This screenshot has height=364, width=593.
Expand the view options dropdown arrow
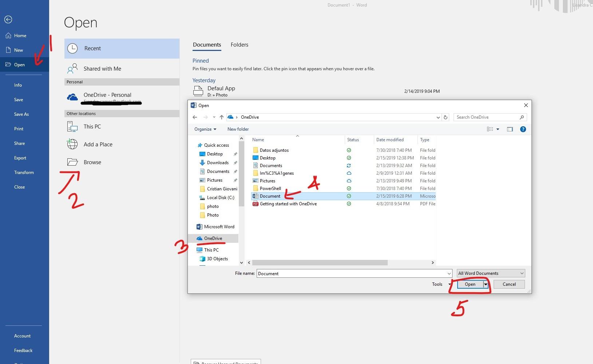[498, 129]
